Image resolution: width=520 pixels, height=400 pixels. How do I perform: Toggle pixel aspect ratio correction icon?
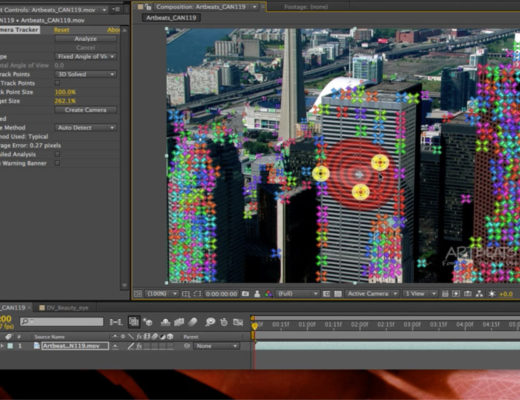445,294
